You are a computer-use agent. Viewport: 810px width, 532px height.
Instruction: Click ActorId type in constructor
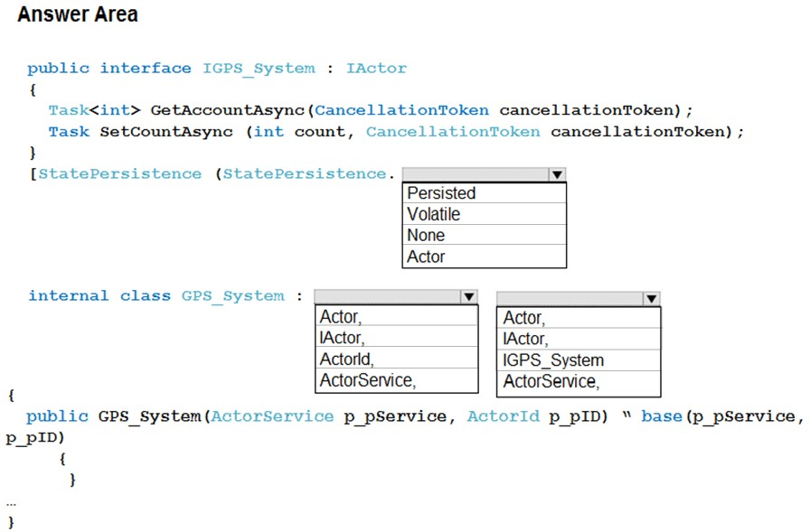pos(504,416)
